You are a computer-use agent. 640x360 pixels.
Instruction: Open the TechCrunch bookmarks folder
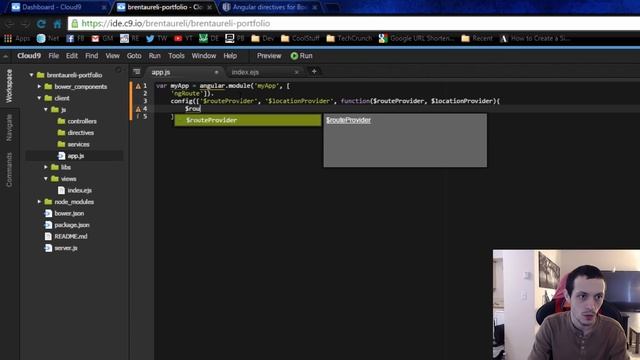(349, 38)
